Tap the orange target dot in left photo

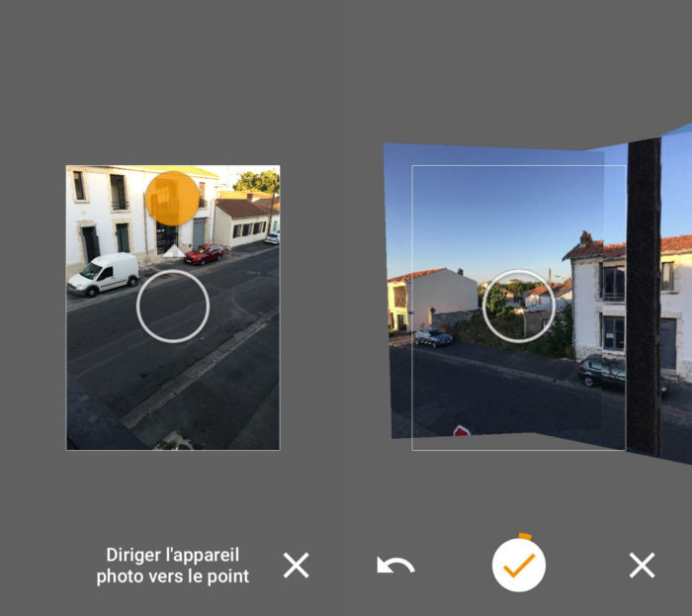pos(173,198)
